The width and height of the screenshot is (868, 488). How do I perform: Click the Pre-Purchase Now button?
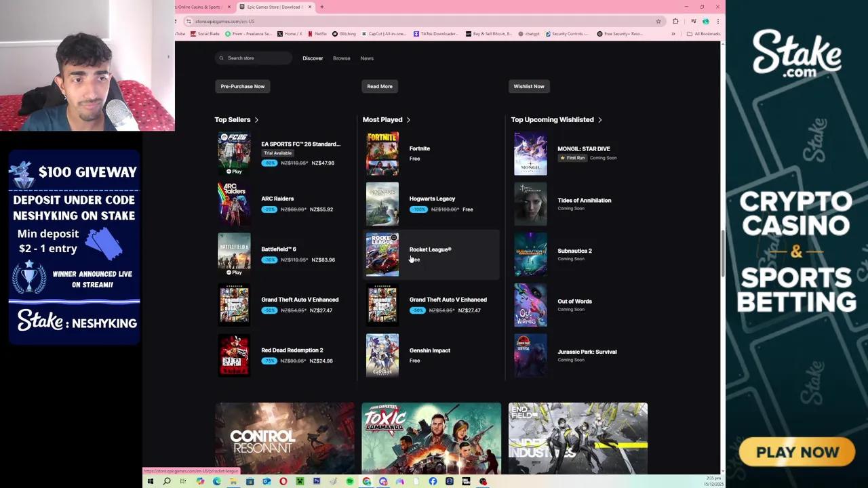(x=242, y=86)
